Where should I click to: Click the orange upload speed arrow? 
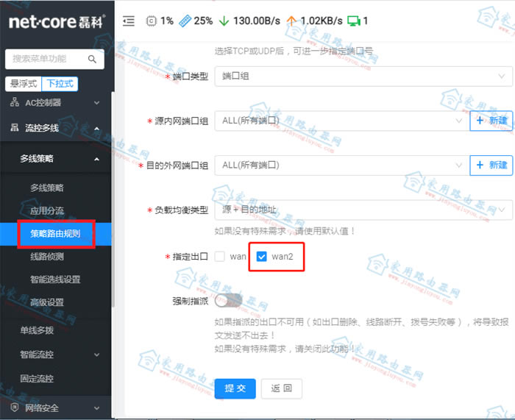pyautogui.click(x=291, y=21)
